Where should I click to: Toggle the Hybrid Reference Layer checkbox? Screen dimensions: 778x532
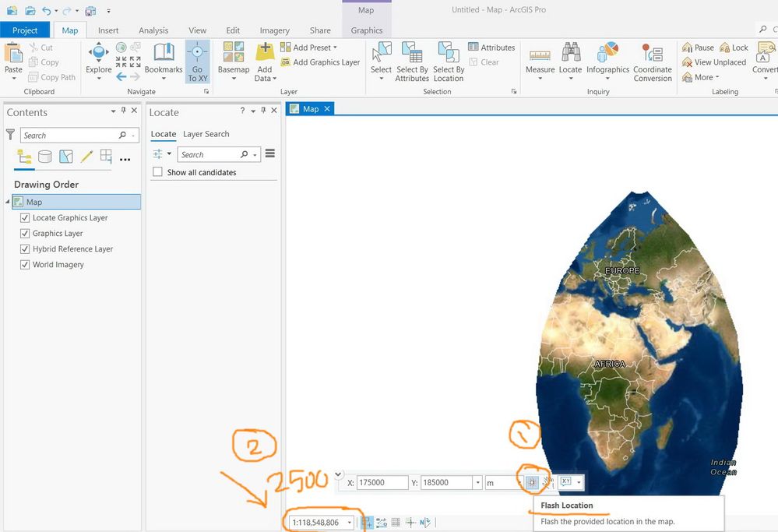[25, 249]
